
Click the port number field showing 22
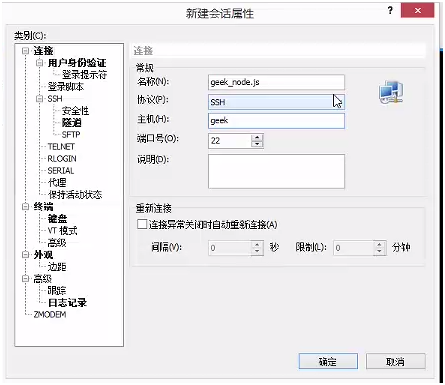(230, 141)
